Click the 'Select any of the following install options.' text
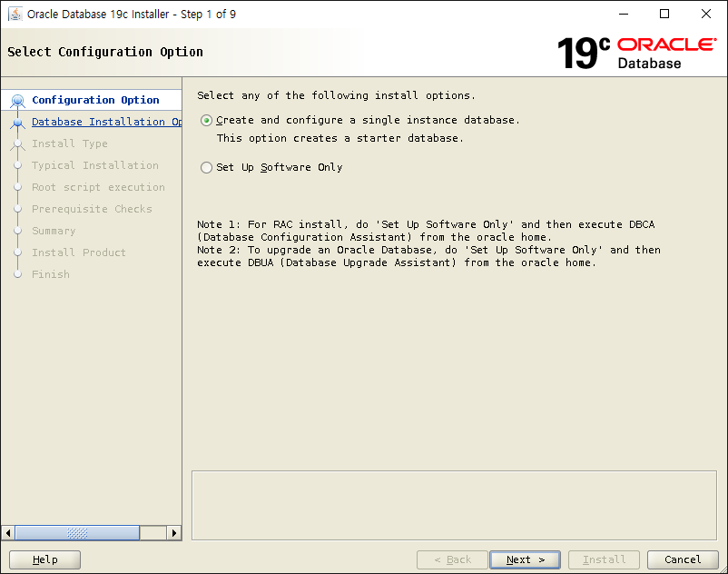Viewport: 728px width, 574px height. (x=336, y=95)
